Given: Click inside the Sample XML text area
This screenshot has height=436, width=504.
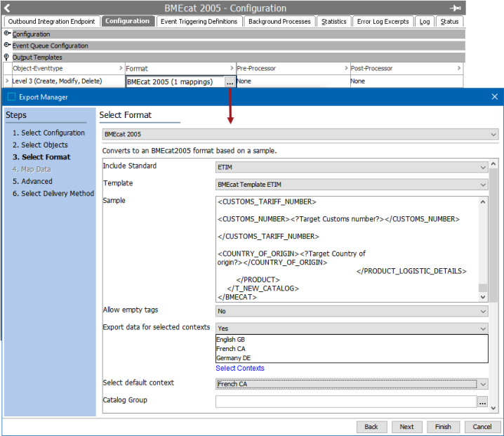Looking at the screenshot, I should coord(347,249).
